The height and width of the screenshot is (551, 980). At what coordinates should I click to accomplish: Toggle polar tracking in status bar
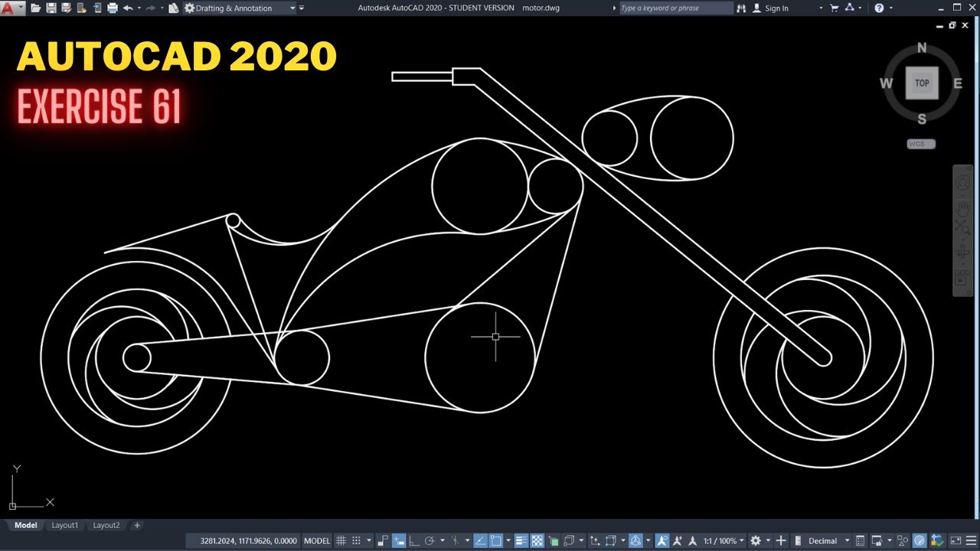click(x=430, y=541)
